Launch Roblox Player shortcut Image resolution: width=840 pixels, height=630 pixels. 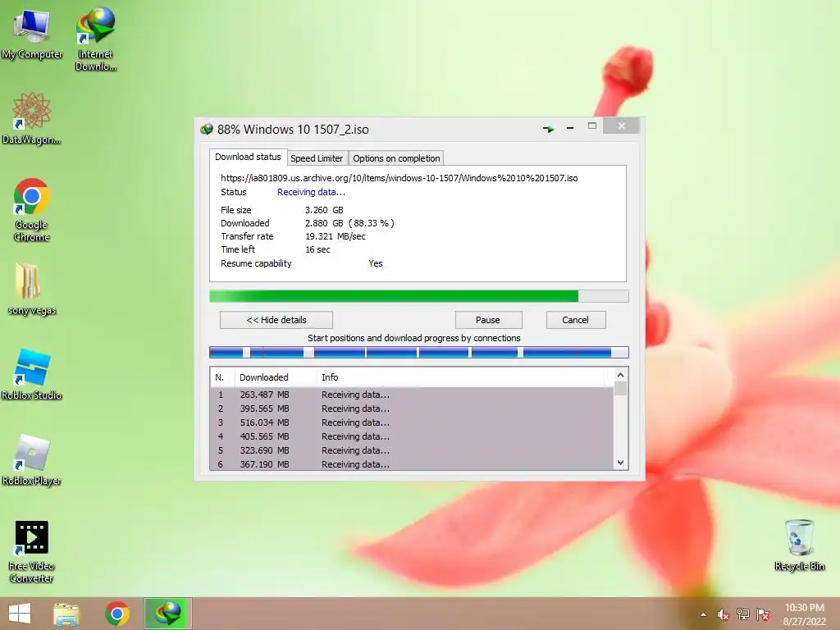(32, 459)
